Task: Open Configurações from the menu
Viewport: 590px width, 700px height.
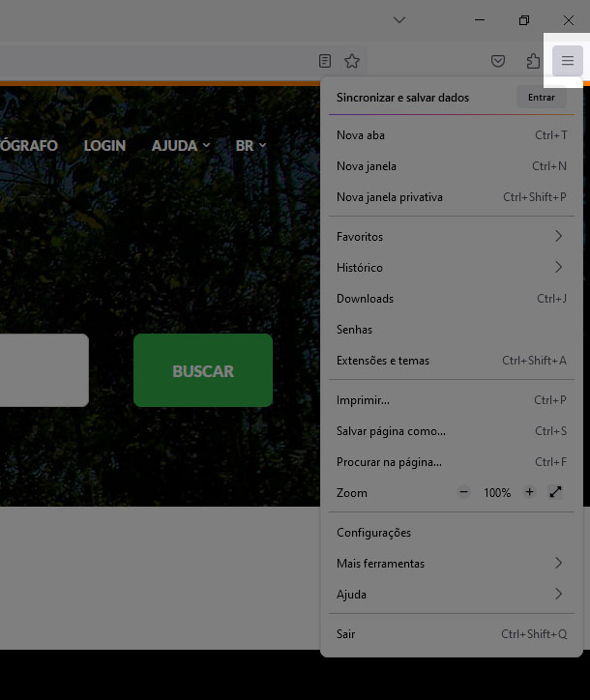Action: point(451,533)
